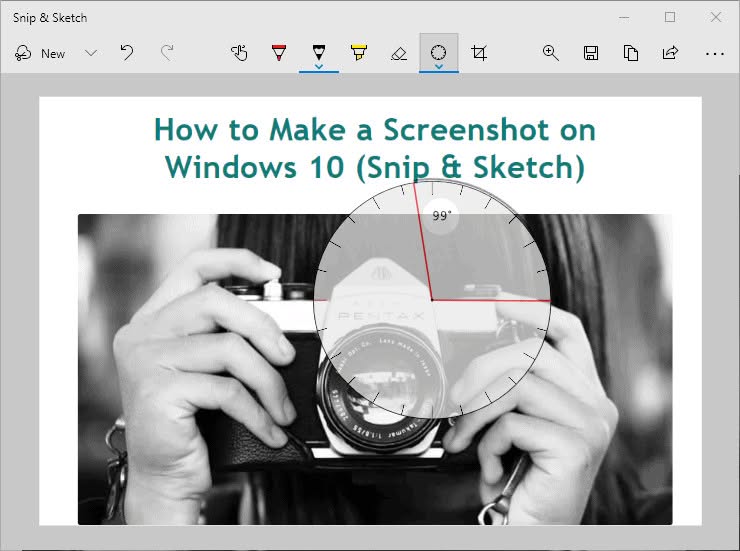
Task: Expand the New snip delay dropdown arrow
Action: pyautogui.click(x=91, y=53)
